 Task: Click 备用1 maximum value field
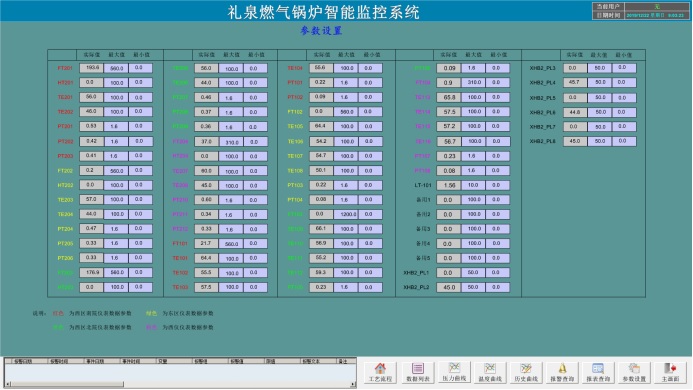pos(473,200)
